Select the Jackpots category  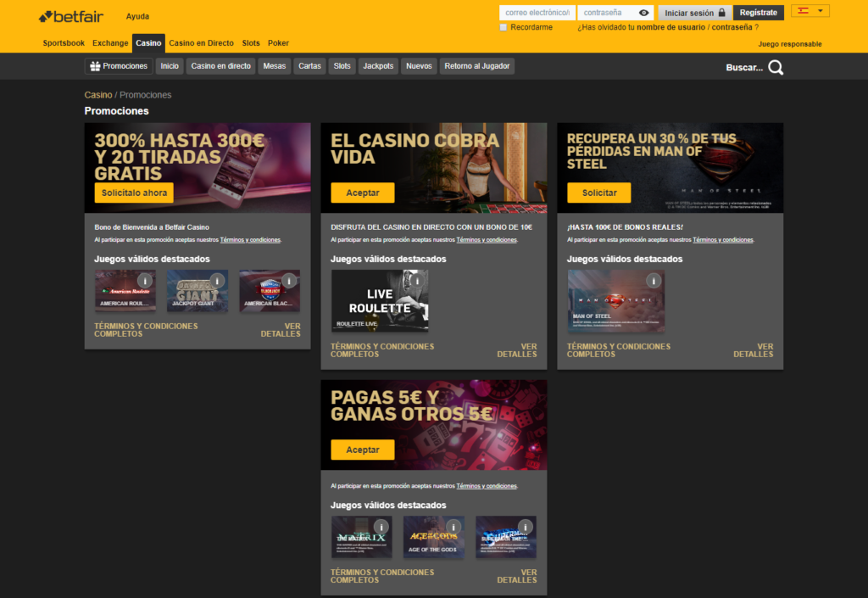(x=378, y=65)
